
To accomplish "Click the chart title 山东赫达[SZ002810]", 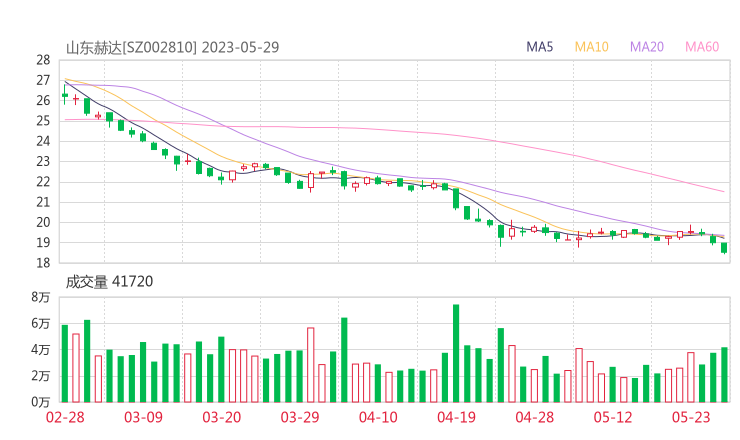I will [131, 47].
